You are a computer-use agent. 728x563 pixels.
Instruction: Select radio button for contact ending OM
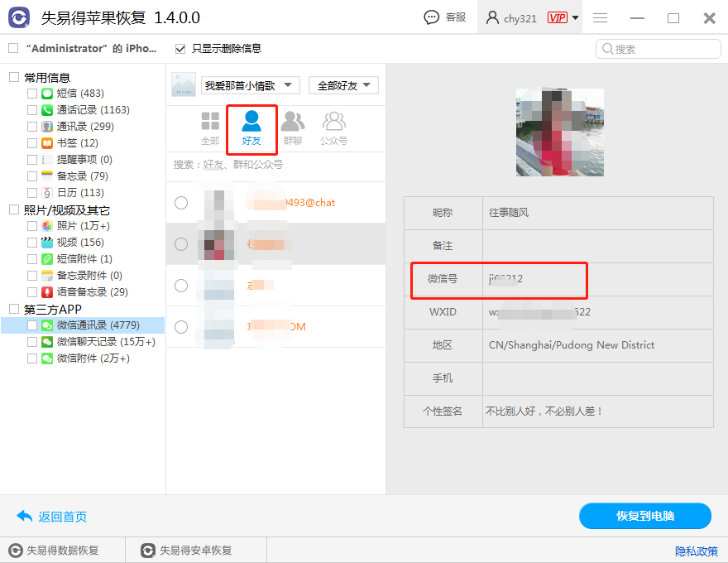point(181,327)
